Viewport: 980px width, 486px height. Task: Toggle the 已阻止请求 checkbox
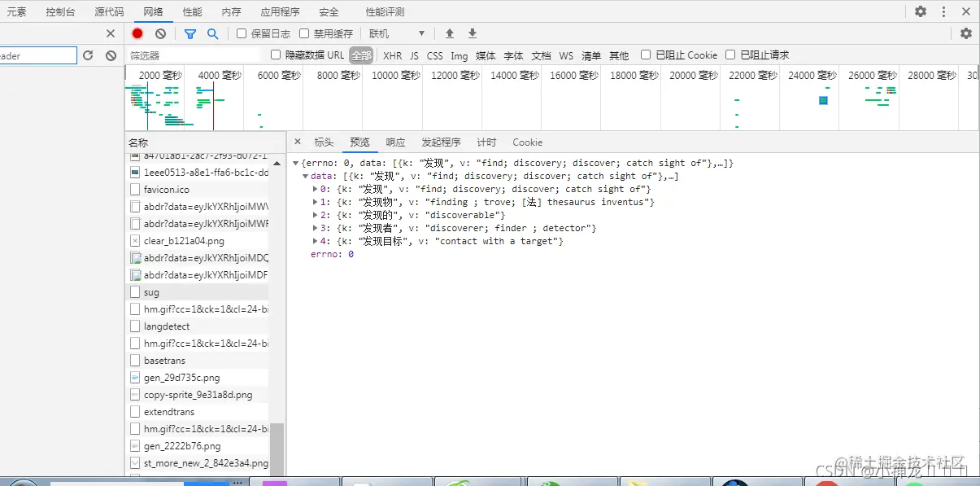pyautogui.click(x=730, y=55)
